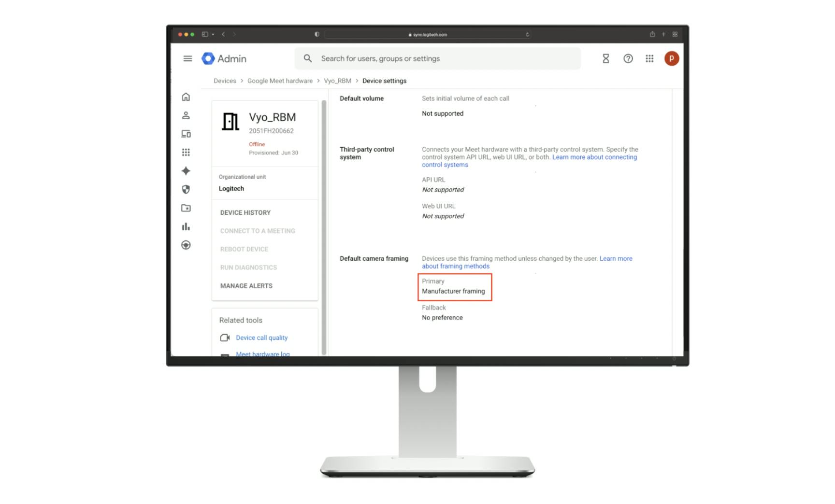This screenshot has height=504, width=835.
Task: Show browser tab overview grid
Action: click(675, 34)
